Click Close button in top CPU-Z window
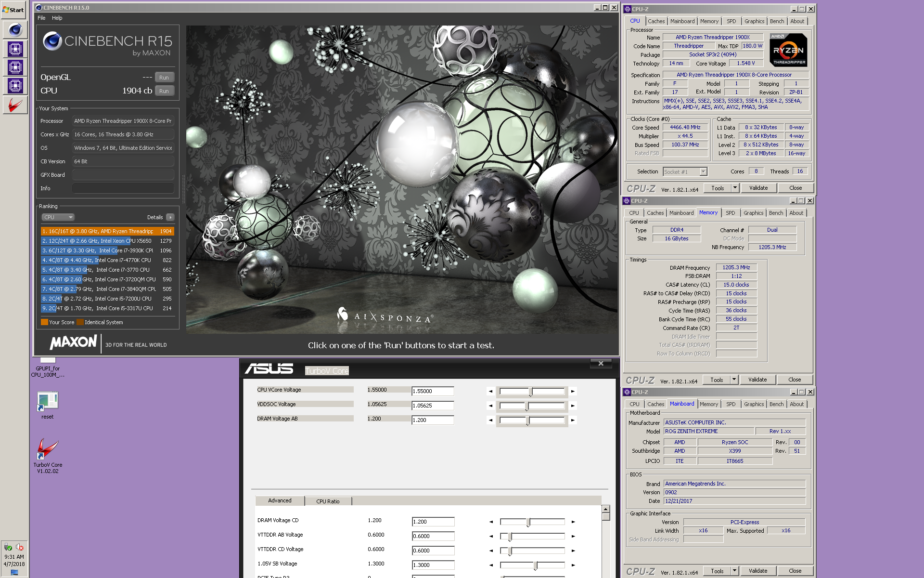This screenshot has width=924, height=578. tap(796, 188)
